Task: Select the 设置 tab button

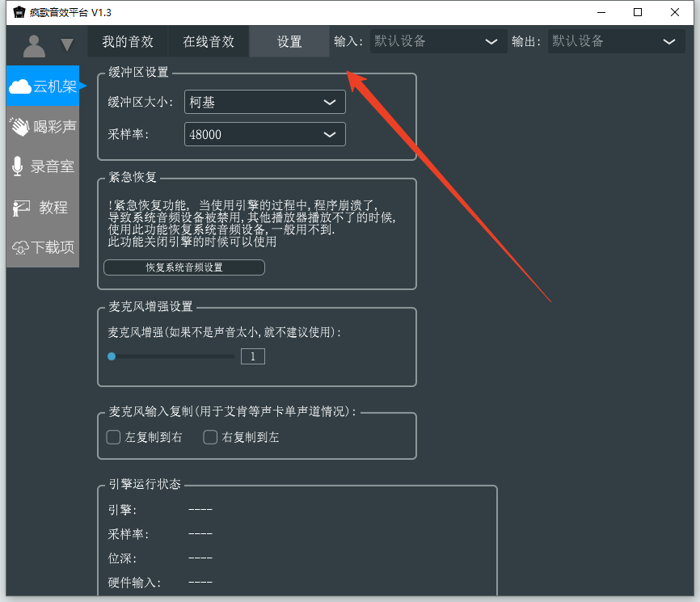Action: tap(289, 41)
